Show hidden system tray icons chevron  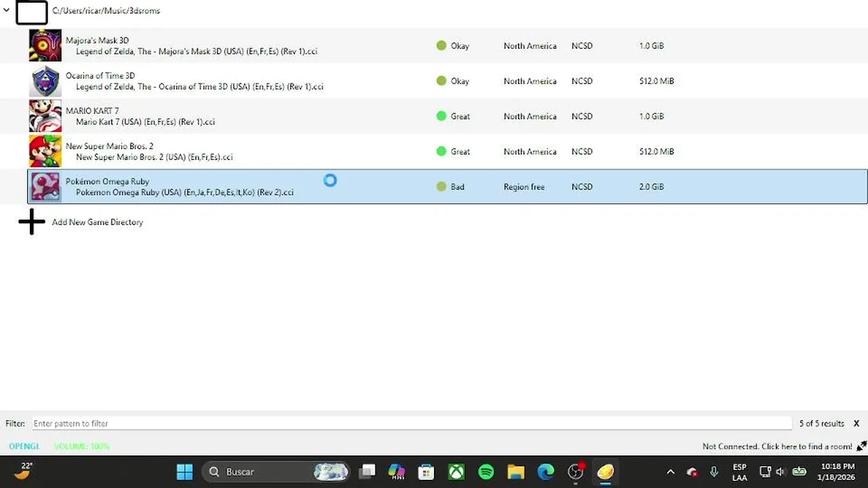(x=671, y=472)
